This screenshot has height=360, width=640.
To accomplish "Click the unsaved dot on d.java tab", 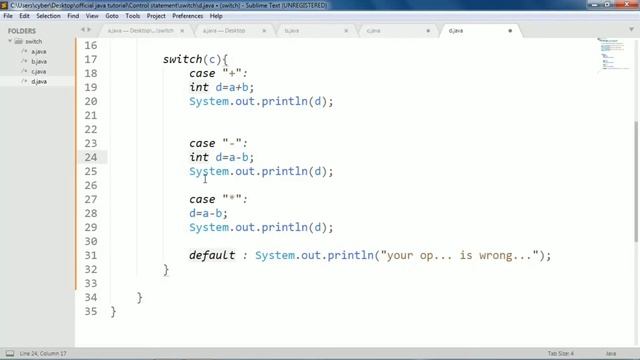I will click(510, 31).
